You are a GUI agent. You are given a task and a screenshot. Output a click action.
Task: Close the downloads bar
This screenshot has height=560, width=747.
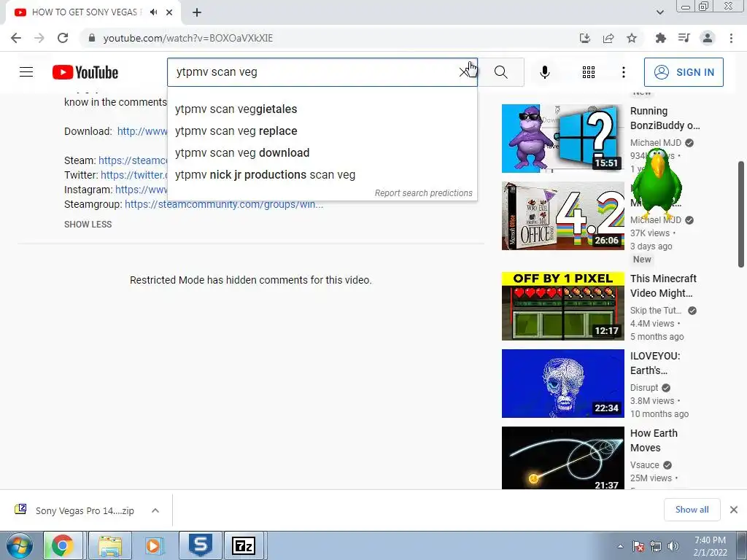point(734,510)
